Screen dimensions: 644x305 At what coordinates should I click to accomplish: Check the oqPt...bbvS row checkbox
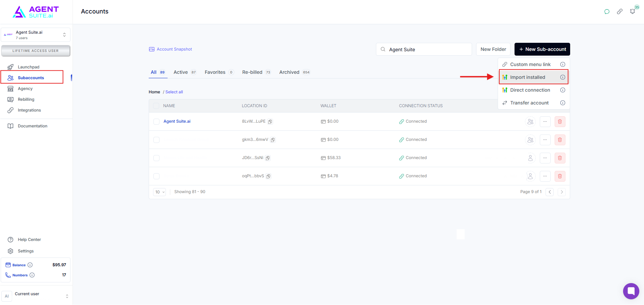click(156, 176)
